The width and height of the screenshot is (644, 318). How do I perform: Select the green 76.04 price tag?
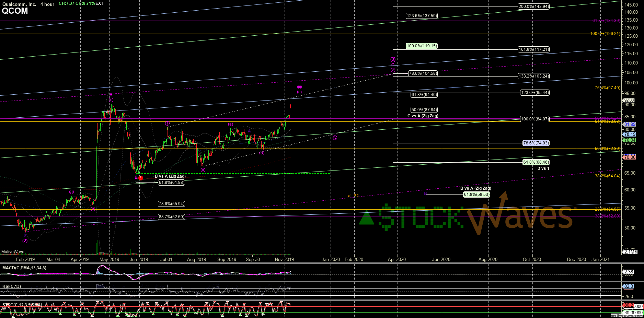tap(630, 140)
